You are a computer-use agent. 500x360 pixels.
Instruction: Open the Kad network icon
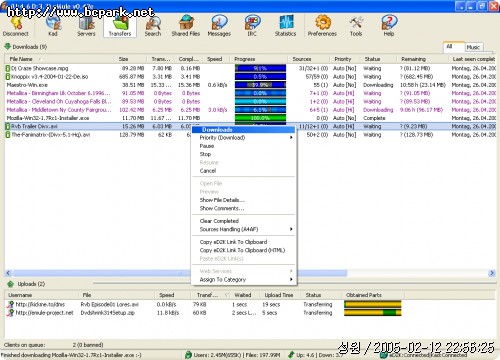point(53,26)
